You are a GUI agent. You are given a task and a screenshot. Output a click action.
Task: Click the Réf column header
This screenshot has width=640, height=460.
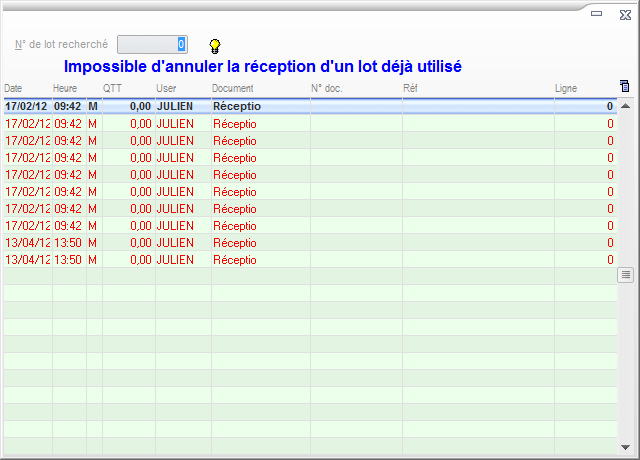(x=410, y=89)
